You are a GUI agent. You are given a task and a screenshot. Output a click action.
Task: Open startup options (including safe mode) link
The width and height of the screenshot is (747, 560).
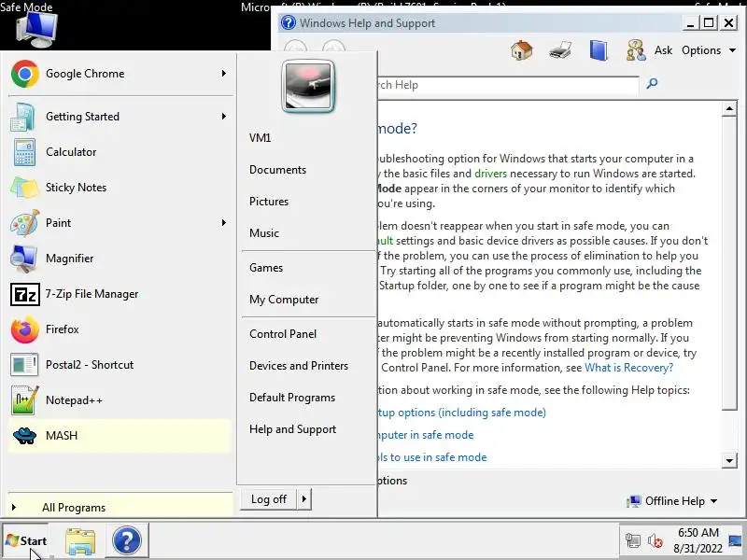(461, 413)
